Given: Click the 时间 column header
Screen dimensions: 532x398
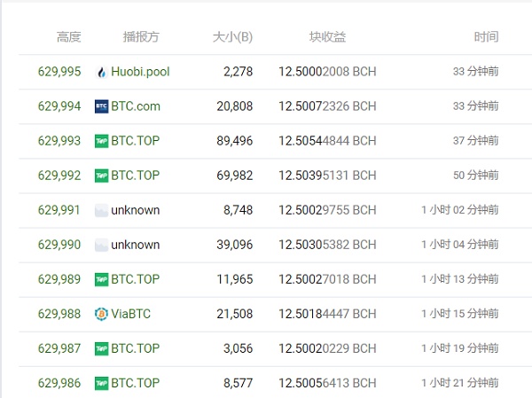Looking at the screenshot, I should pyautogui.click(x=486, y=37).
